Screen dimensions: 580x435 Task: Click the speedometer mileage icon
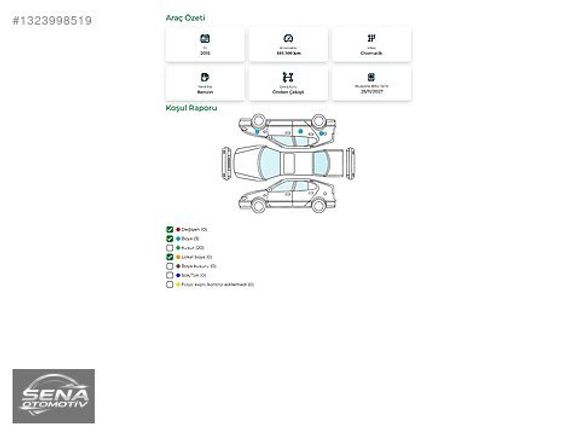click(288, 38)
